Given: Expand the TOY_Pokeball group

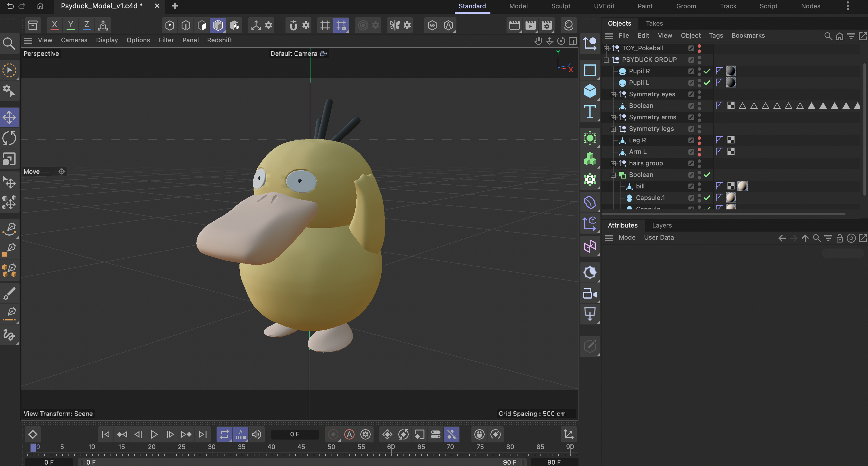Looking at the screenshot, I should pyautogui.click(x=606, y=49).
